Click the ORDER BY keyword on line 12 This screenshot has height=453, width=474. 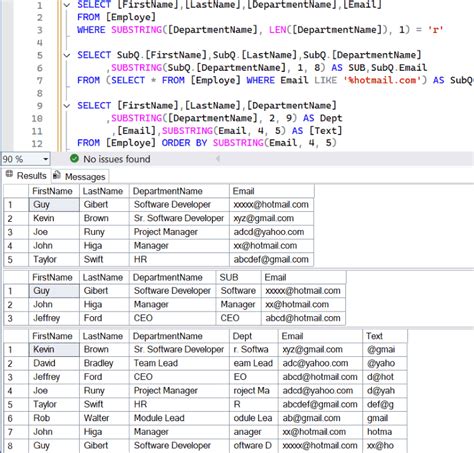[x=184, y=143]
